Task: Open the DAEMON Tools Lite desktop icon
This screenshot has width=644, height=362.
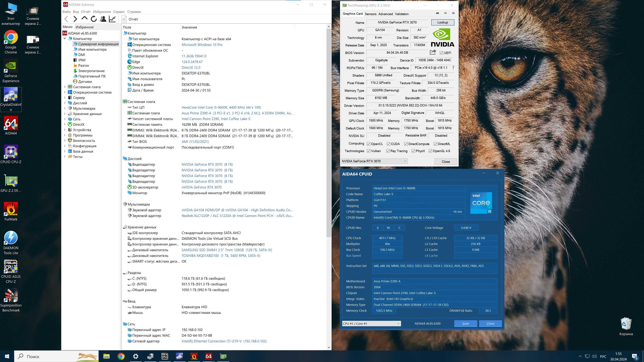Action: click(x=11, y=243)
